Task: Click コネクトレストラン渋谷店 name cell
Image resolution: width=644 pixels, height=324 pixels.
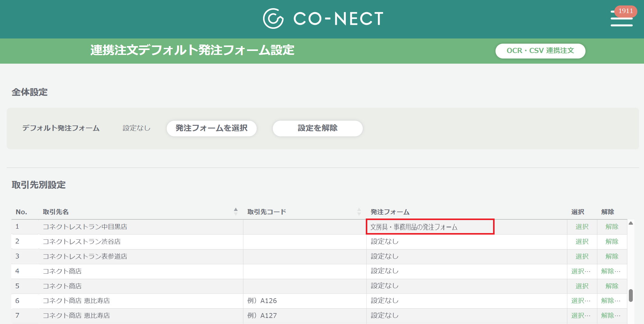Action: tap(141, 242)
